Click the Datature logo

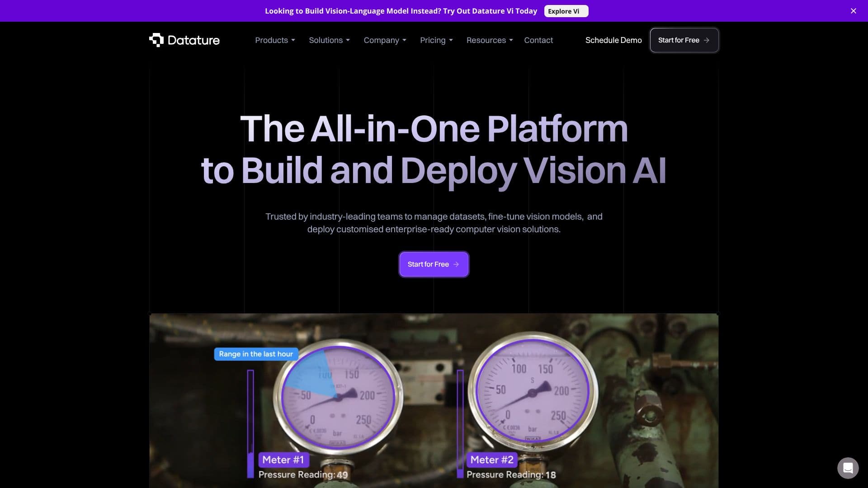[184, 40]
